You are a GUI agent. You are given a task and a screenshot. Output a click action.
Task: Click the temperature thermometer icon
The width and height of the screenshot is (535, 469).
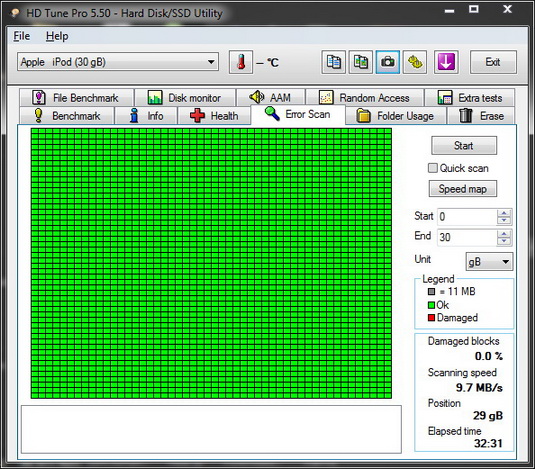tap(241, 62)
